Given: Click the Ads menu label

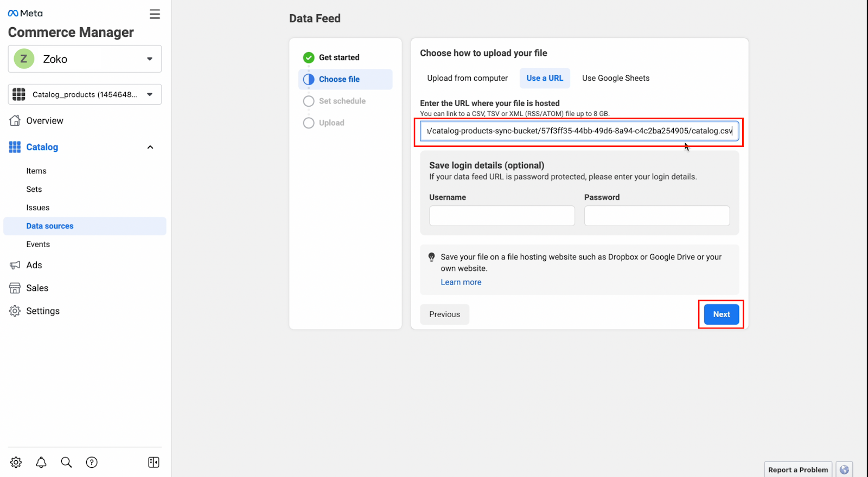Looking at the screenshot, I should tap(34, 265).
